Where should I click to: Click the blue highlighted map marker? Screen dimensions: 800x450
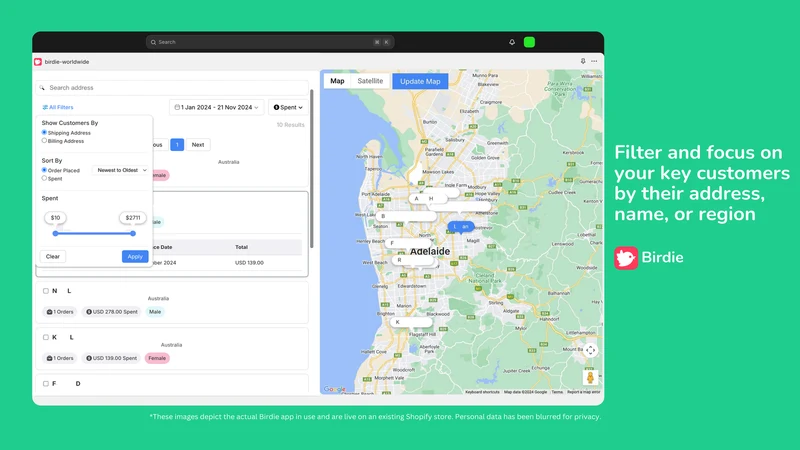click(461, 227)
